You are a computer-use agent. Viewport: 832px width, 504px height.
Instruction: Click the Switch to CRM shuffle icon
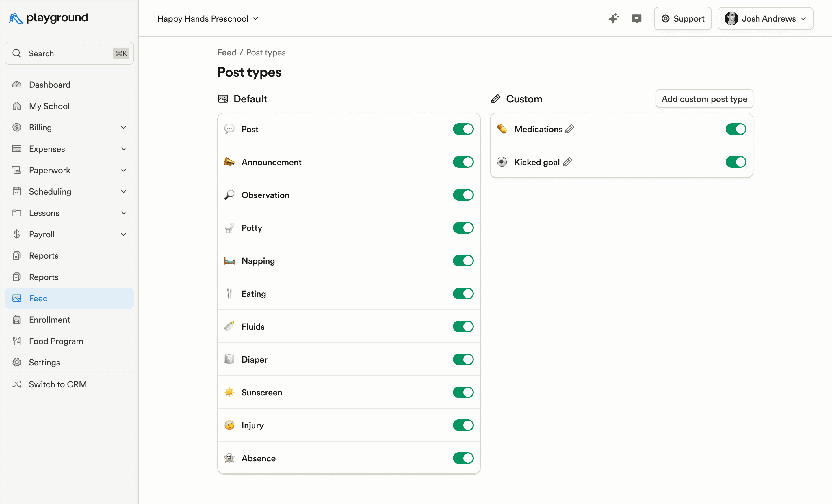(17, 384)
